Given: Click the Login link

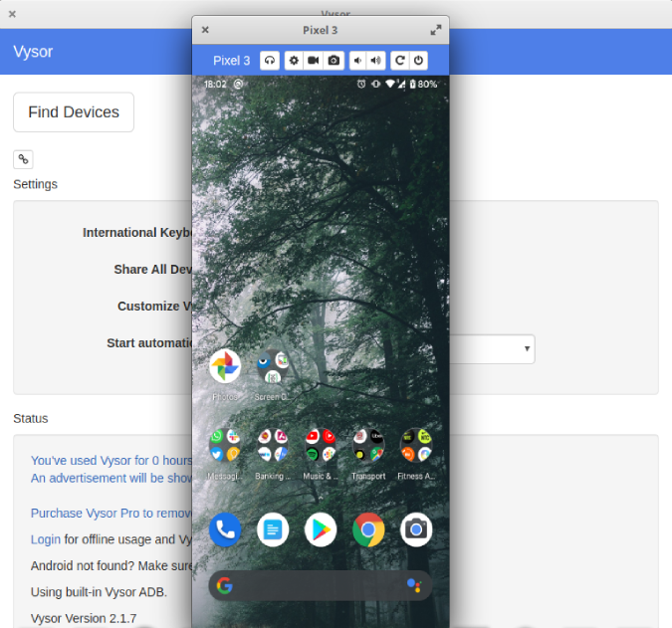Looking at the screenshot, I should tap(46, 539).
